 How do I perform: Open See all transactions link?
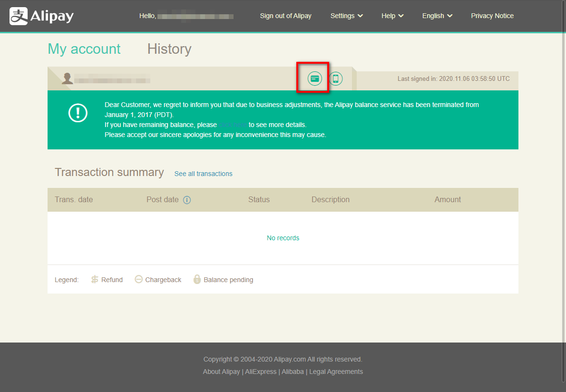203,174
